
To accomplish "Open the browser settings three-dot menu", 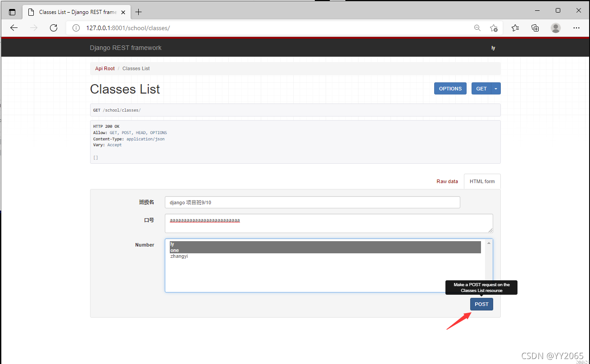I will (576, 28).
